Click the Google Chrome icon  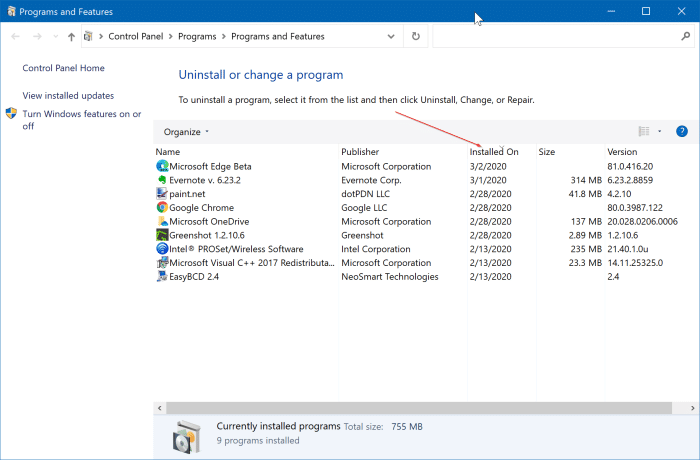tap(162, 208)
